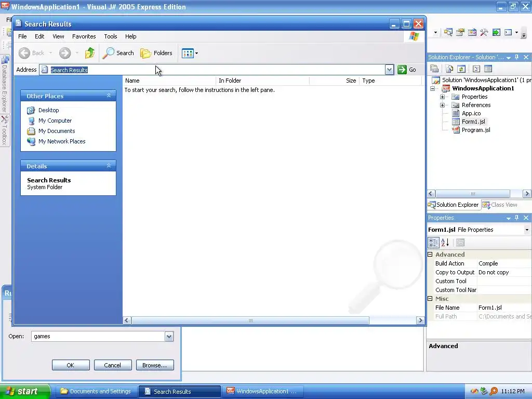Collapse the Advanced category in Properties

[430, 255]
